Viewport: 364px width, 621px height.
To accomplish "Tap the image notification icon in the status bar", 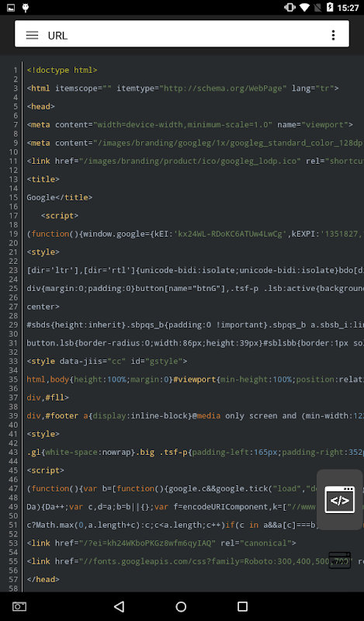I will pyautogui.click(x=11, y=8).
